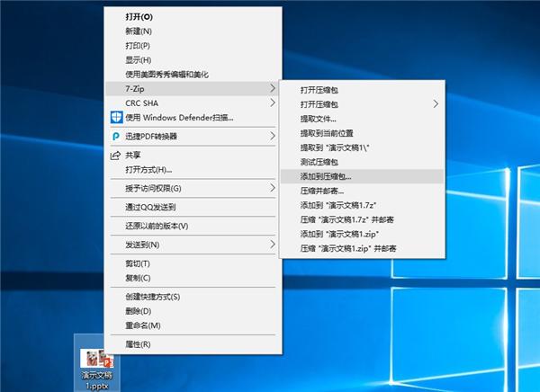Choose 新建(N) in the context menu
Screen dimensions: 540x392
tap(193, 31)
